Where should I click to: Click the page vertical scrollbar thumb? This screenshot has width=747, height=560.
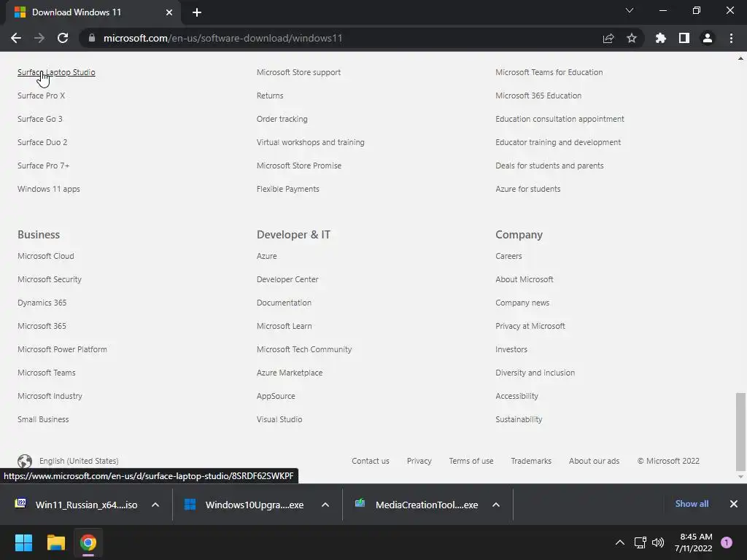pos(740,432)
